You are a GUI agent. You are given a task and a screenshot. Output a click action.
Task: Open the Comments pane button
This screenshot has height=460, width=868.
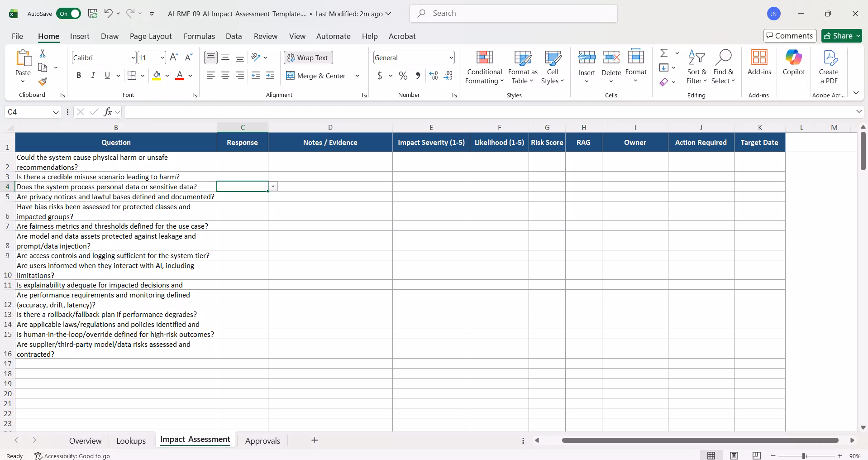click(x=790, y=36)
